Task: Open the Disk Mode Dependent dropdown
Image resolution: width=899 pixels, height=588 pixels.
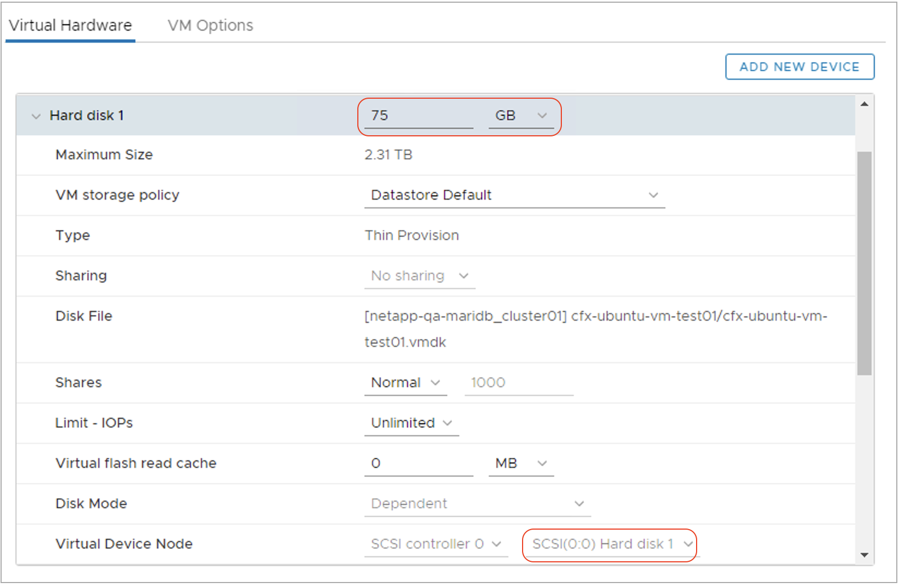Action: (x=477, y=504)
